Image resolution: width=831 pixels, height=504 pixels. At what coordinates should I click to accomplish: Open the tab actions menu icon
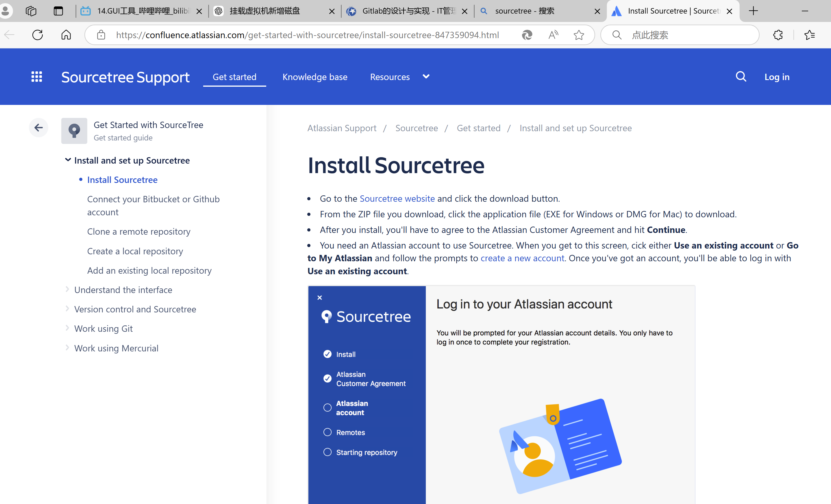click(58, 11)
